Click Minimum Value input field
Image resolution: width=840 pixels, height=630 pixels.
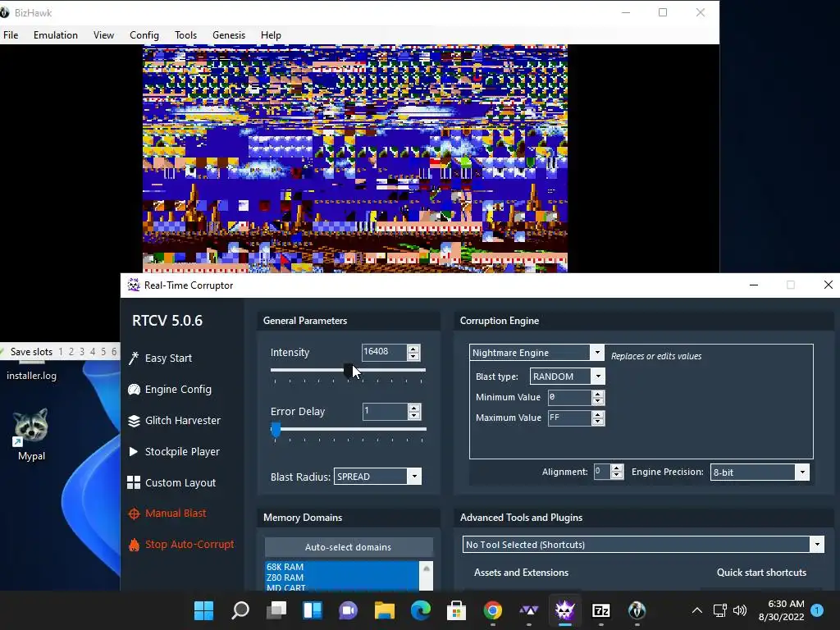tap(569, 398)
